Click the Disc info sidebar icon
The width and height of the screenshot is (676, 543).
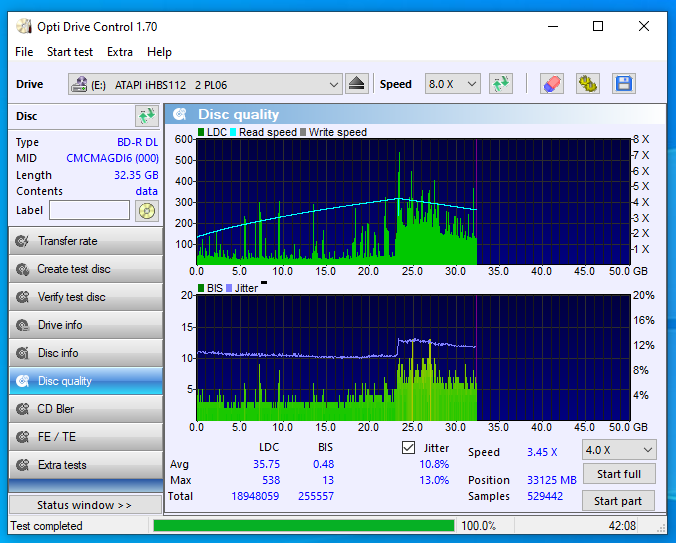pyautogui.click(x=22, y=353)
